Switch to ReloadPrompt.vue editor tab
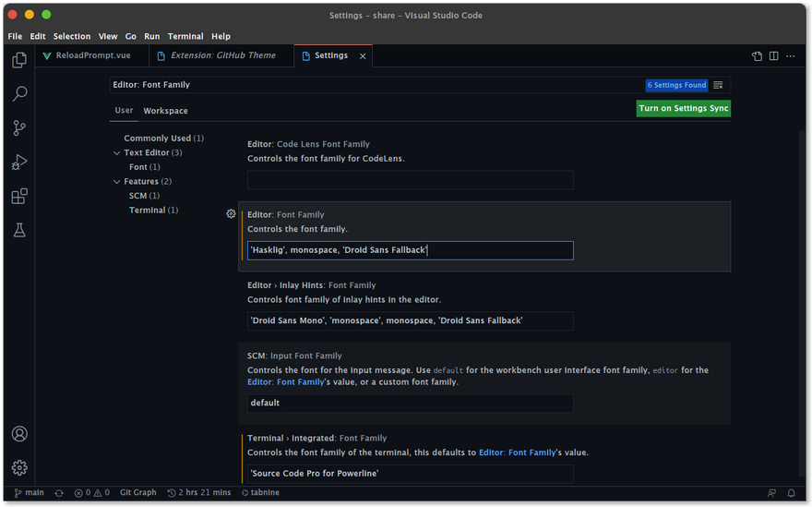 [91, 55]
